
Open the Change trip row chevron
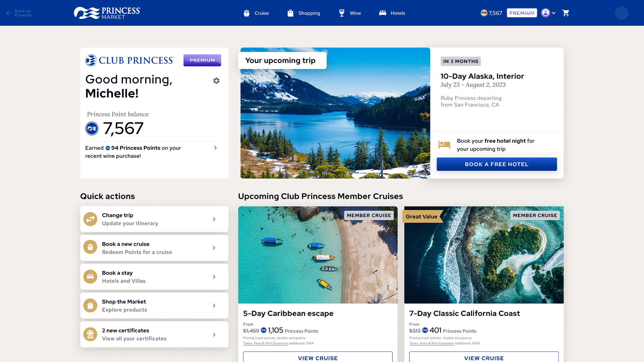(x=214, y=219)
